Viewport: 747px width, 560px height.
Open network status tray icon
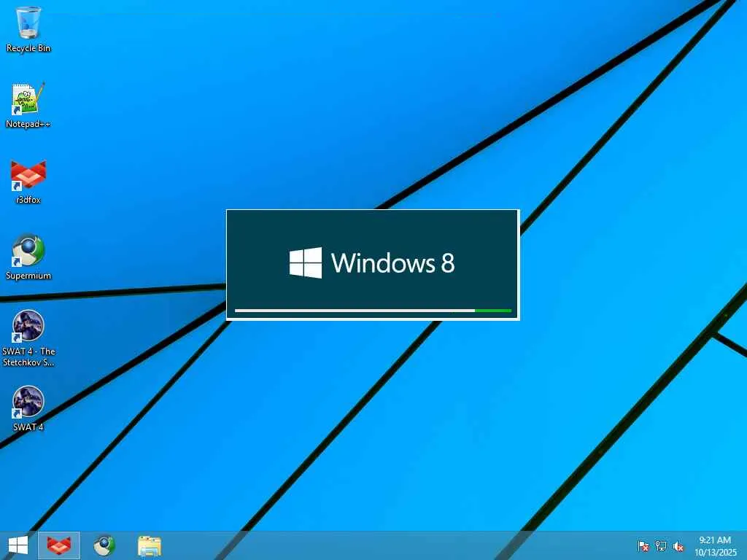pyautogui.click(x=661, y=545)
